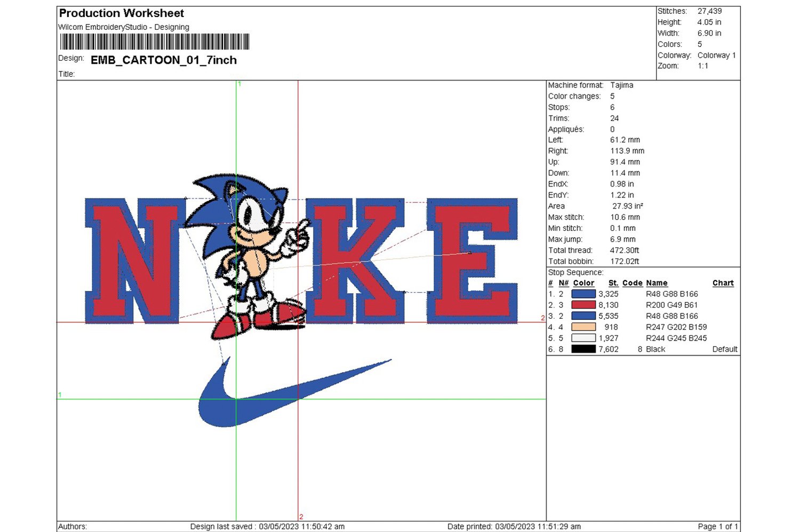Select the left extent "61.2 mm"
The image size is (800, 532).
point(625,140)
